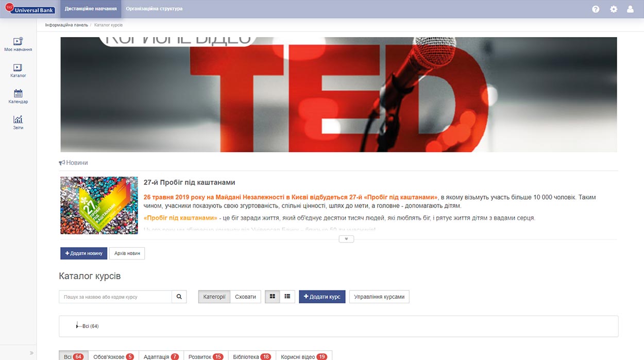Collapse the sidebar with double-chevron icon
Screen dimensions: 644x360
click(x=31, y=353)
